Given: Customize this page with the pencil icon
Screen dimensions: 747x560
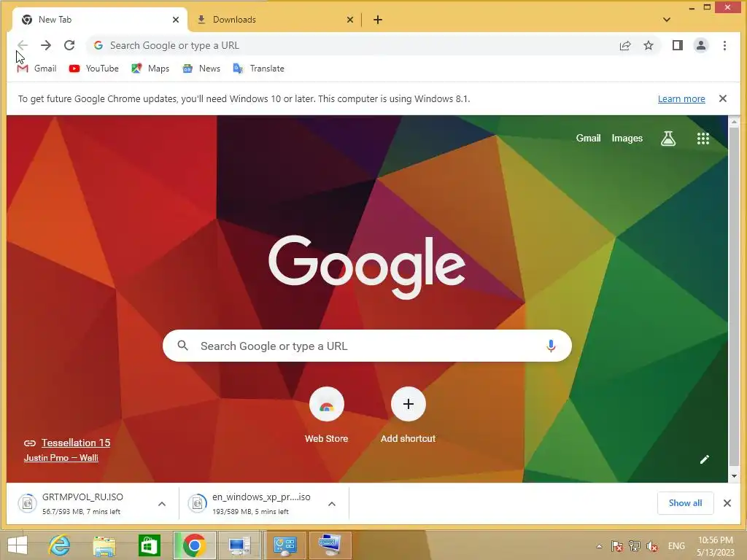Looking at the screenshot, I should (705, 459).
